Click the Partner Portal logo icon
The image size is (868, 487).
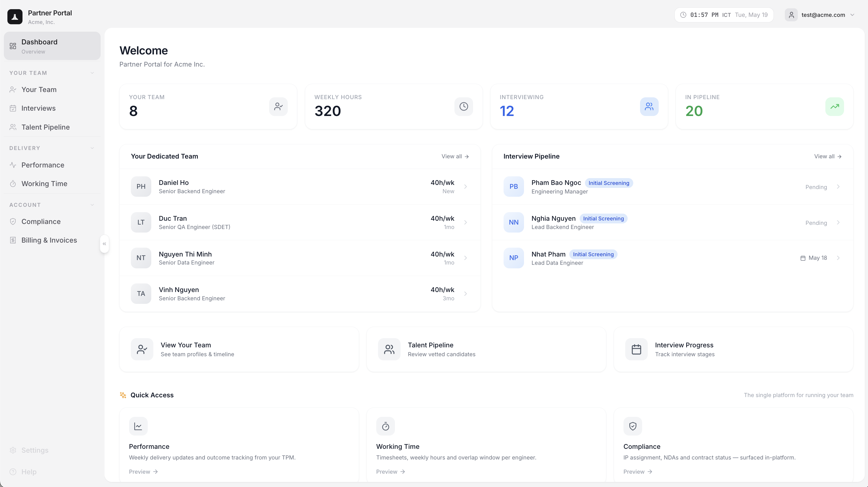click(15, 17)
